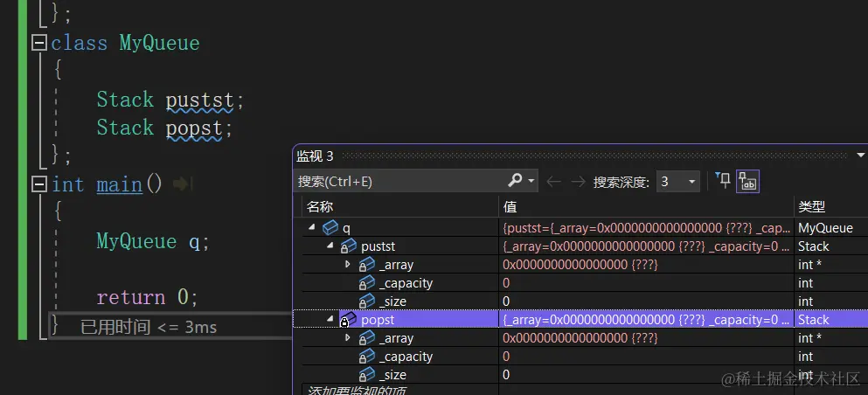868x395 pixels.
Task: Collapse the q variable tree node
Action: 312,227
